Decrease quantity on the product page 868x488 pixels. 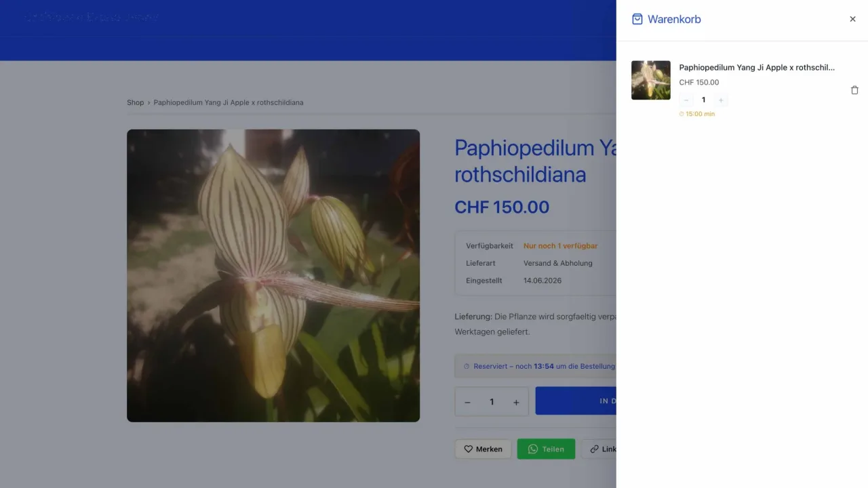pyautogui.click(x=467, y=402)
